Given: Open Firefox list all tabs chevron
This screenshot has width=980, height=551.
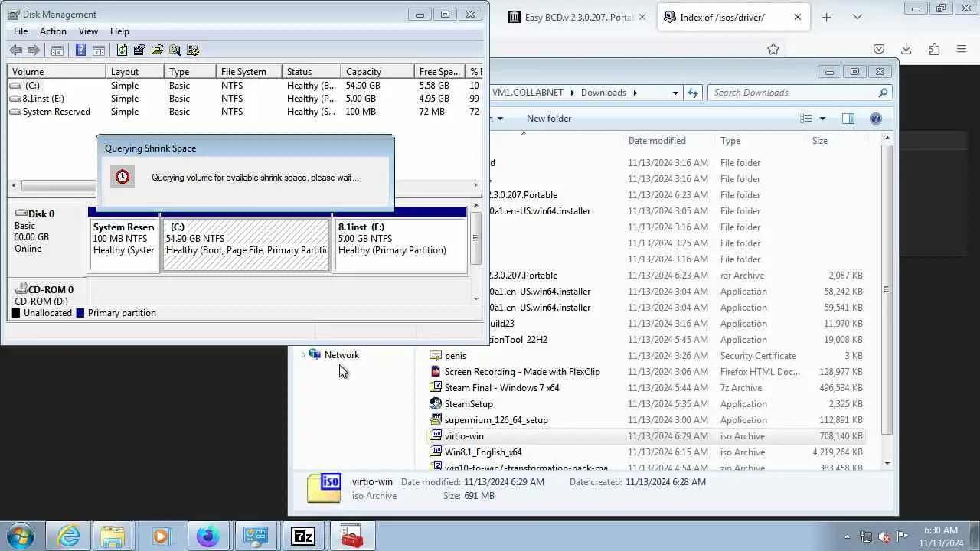Looking at the screenshot, I should (857, 17).
